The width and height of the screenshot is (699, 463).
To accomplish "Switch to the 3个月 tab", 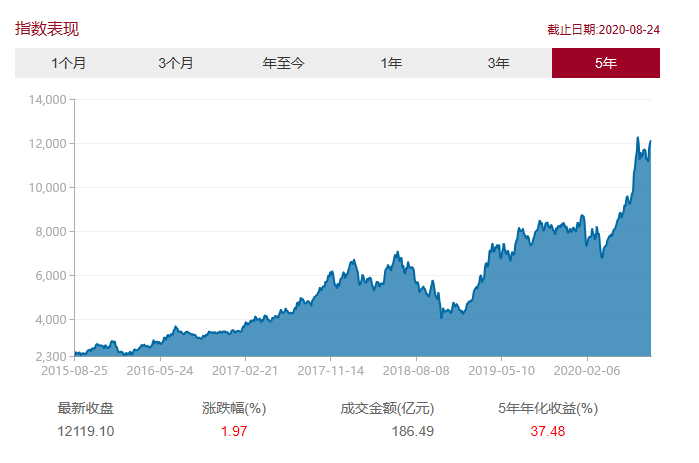I will tap(176, 63).
